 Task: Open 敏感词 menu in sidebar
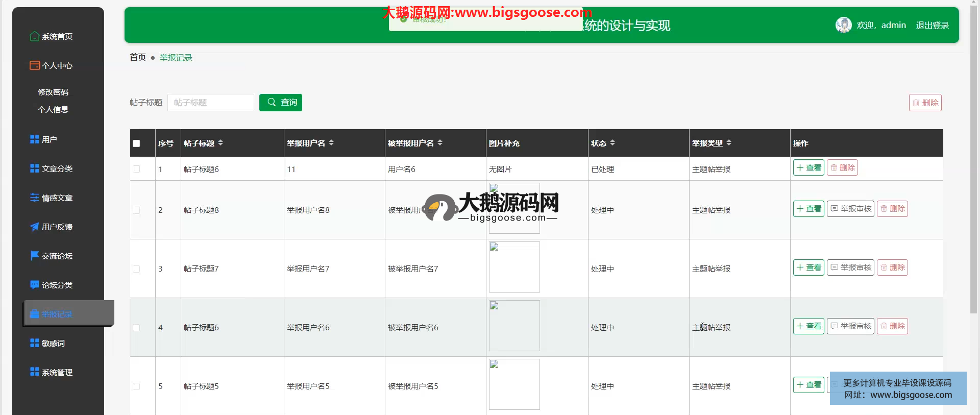[x=53, y=343]
